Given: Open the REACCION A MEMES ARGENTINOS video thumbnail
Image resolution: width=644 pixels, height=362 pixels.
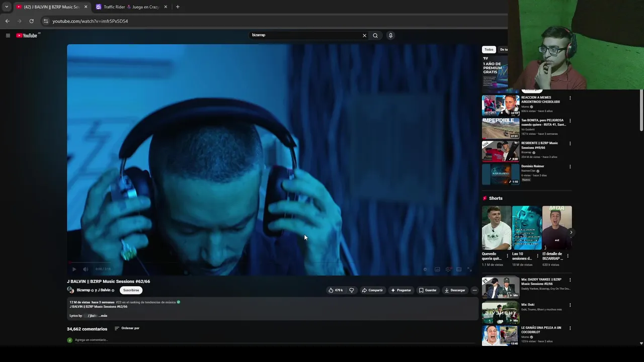Looking at the screenshot, I should (501, 105).
